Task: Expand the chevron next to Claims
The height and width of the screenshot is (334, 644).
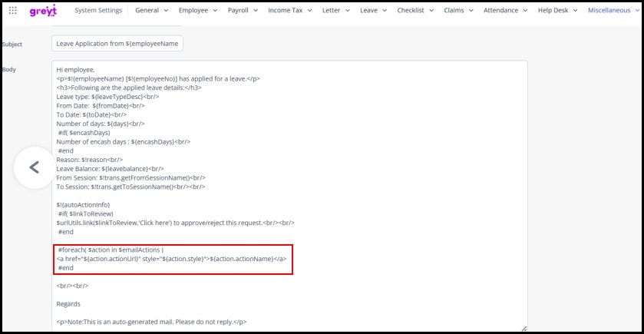Action: tap(471, 11)
